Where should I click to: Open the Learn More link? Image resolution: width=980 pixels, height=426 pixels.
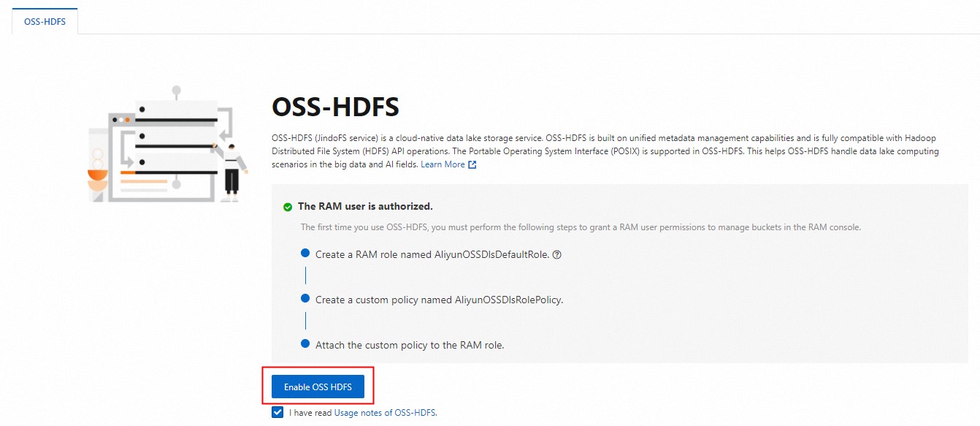point(443,164)
